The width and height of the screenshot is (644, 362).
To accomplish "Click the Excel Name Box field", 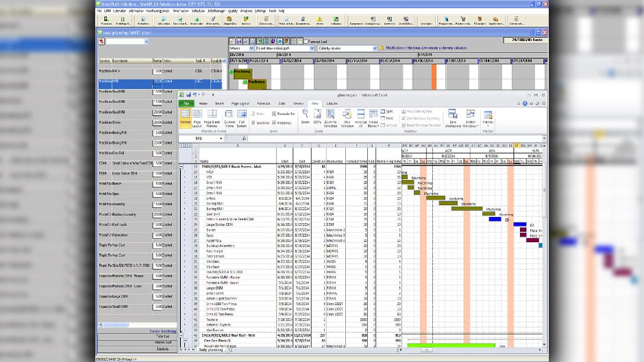I will pos(202,138).
